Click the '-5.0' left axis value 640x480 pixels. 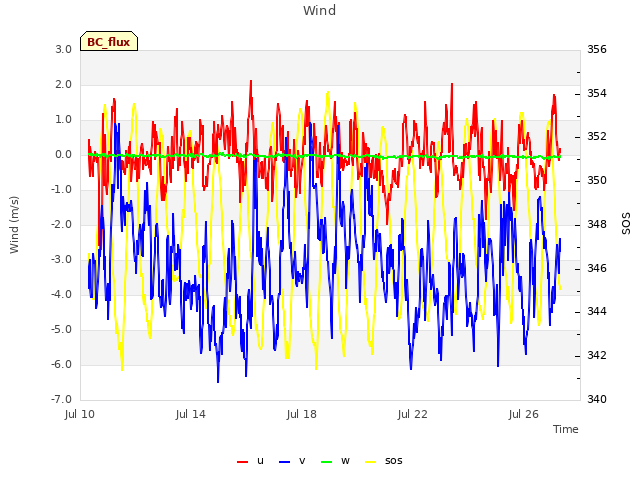61,329
